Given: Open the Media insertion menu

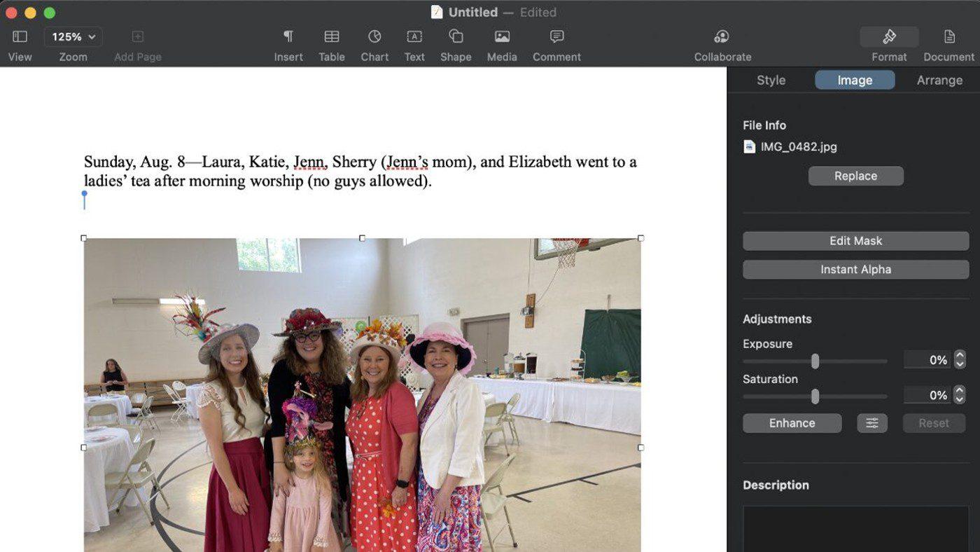Looking at the screenshot, I should (501, 42).
